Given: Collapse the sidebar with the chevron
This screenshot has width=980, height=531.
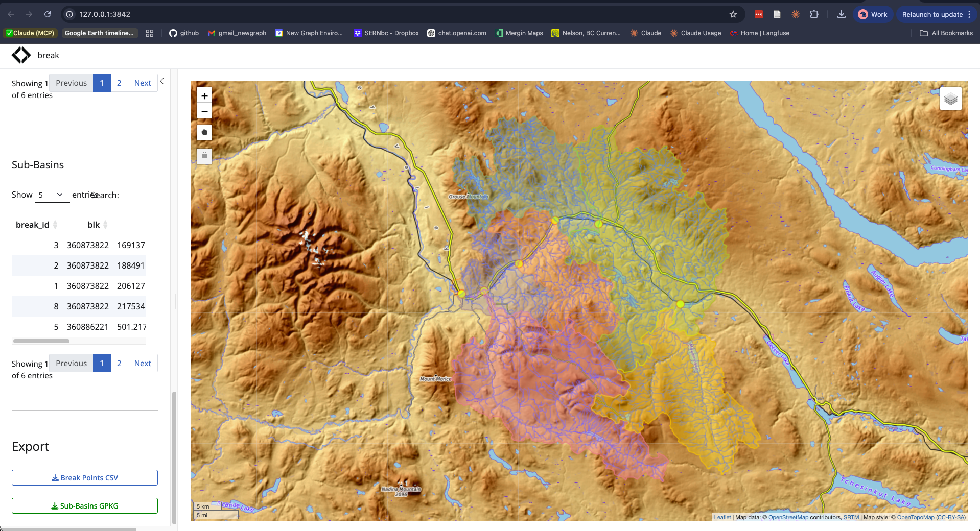Looking at the screenshot, I should point(161,81).
